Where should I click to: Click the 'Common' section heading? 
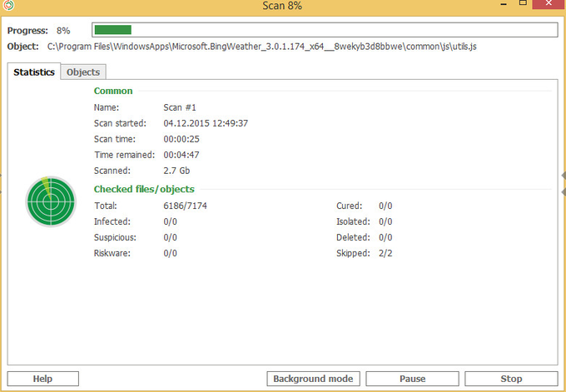[113, 91]
